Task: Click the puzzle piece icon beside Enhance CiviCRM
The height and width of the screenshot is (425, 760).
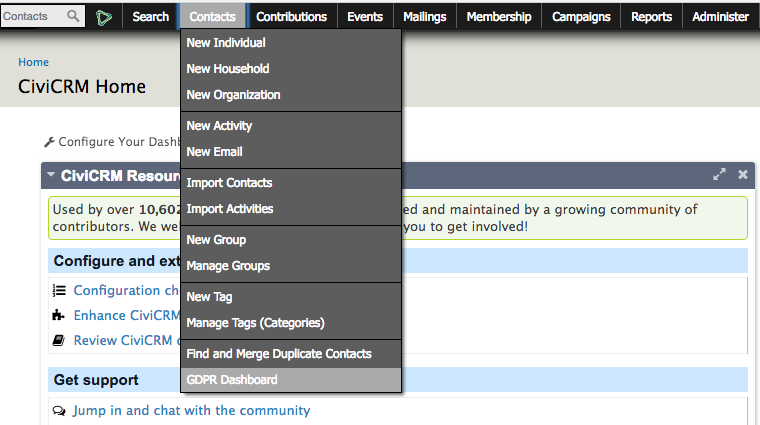Action: (x=58, y=315)
